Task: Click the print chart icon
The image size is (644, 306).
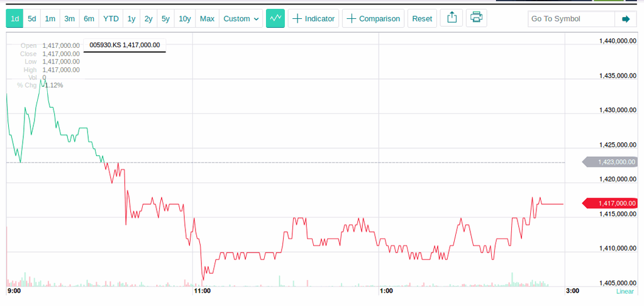Action: tap(476, 18)
